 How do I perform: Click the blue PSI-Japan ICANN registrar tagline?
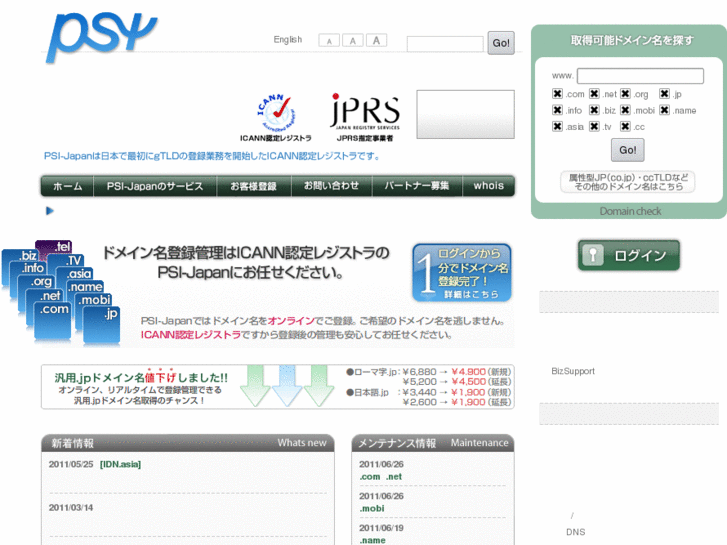pyautogui.click(x=212, y=156)
